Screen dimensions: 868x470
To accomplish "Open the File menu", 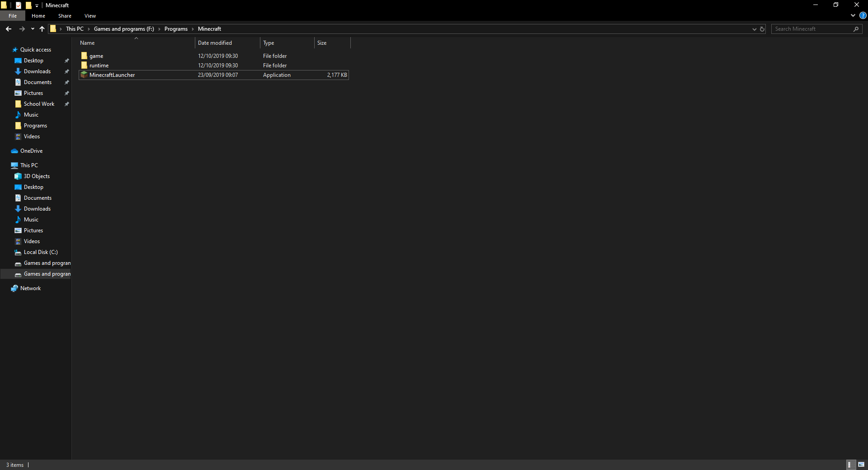I will coord(13,16).
